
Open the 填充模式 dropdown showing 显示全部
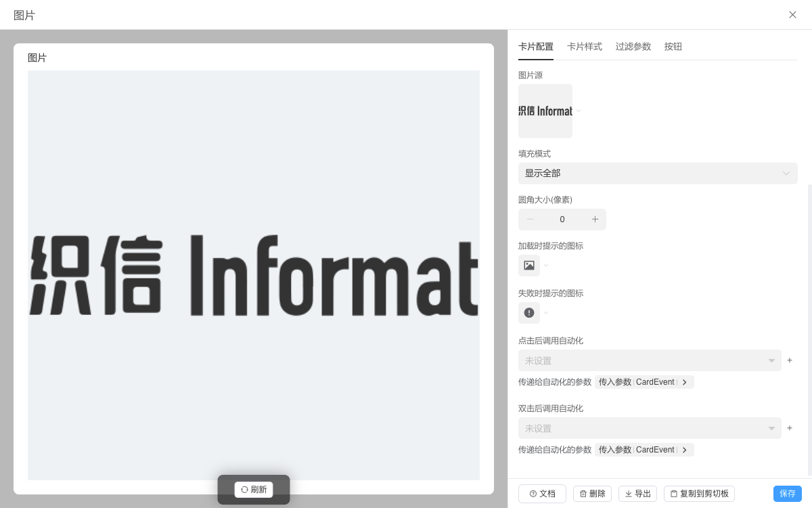[657, 173]
